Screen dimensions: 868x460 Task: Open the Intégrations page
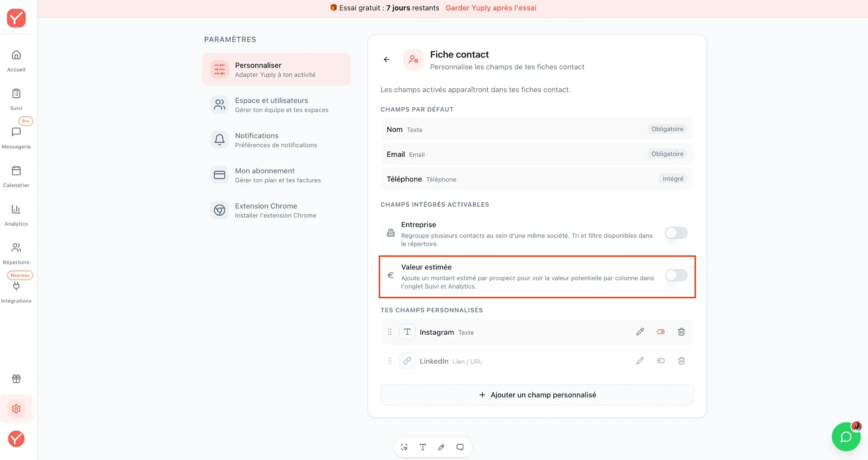point(16,292)
